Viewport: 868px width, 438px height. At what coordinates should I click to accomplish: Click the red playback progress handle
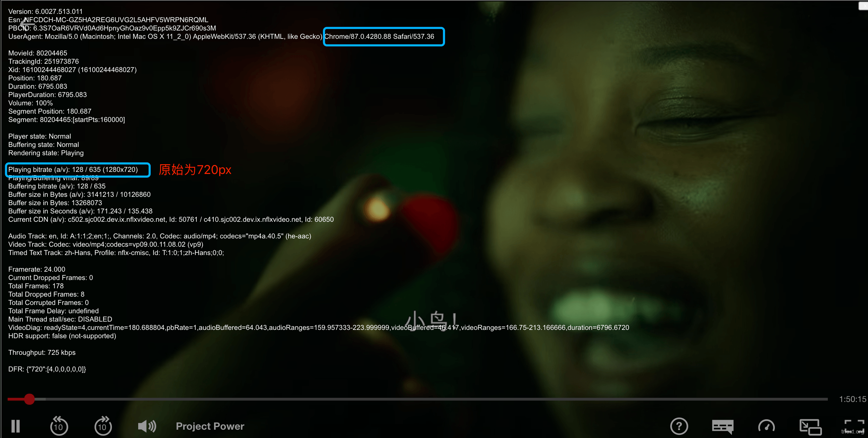[x=29, y=399]
